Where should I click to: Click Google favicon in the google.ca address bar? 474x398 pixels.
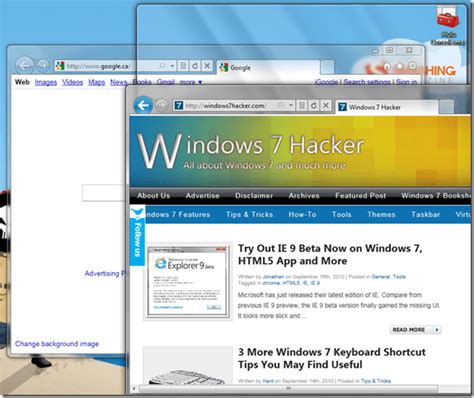point(60,66)
